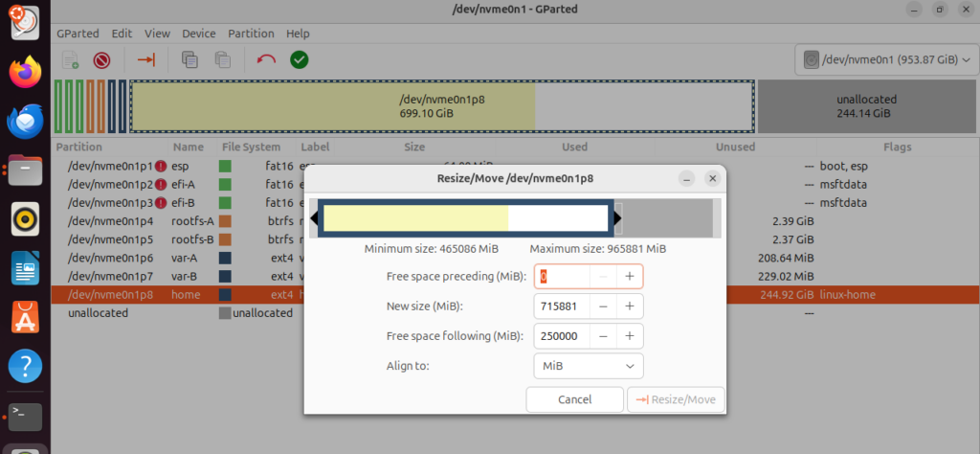Click yellow used area in resize bar
The image size is (980, 454).
coord(415,218)
